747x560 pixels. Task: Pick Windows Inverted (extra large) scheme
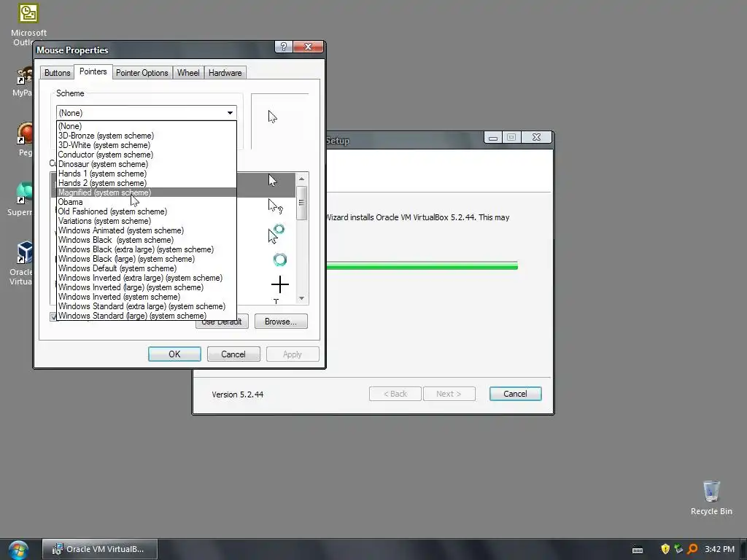tap(146, 278)
